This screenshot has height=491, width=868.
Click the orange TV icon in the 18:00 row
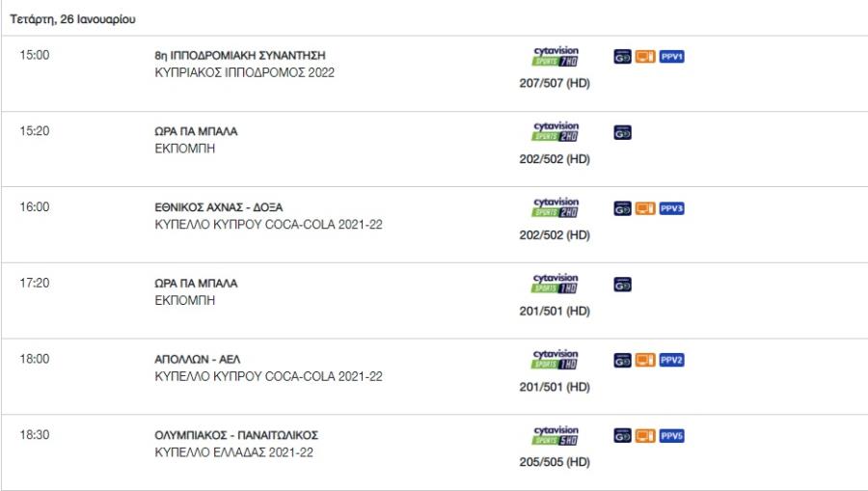tap(645, 361)
